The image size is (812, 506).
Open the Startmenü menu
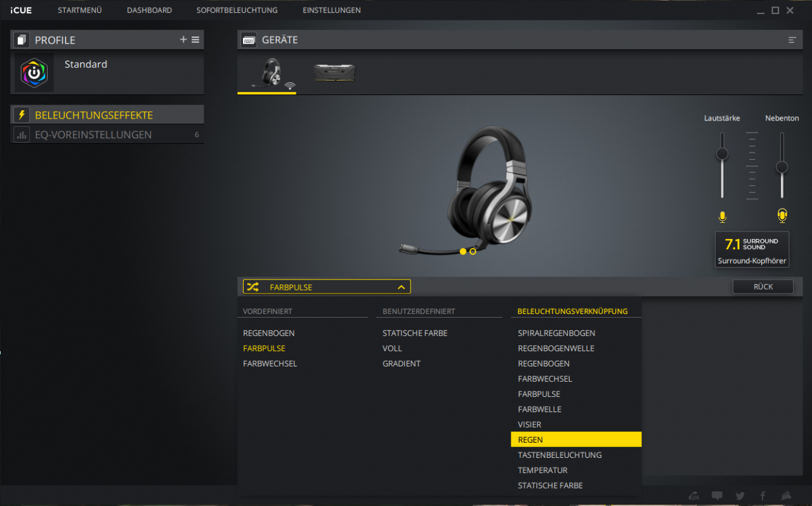[x=79, y=10]
